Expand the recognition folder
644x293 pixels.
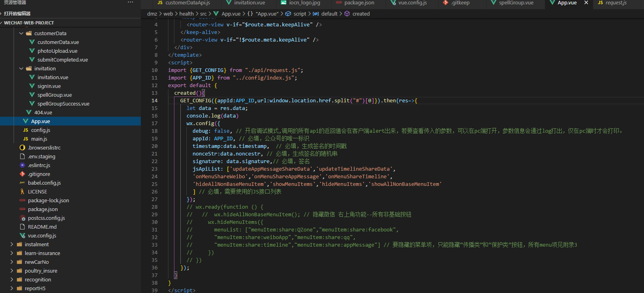coord(12,279)
